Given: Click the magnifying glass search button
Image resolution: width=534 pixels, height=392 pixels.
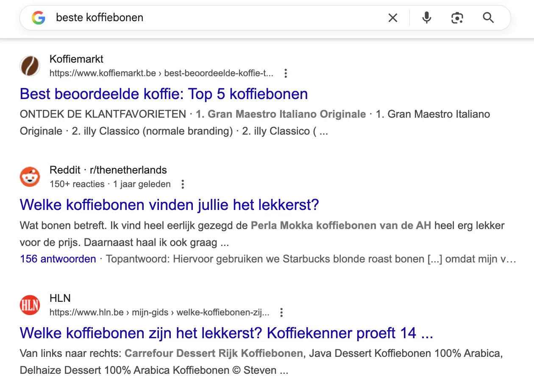Looking at the screenshot, I should click(489, 18).
